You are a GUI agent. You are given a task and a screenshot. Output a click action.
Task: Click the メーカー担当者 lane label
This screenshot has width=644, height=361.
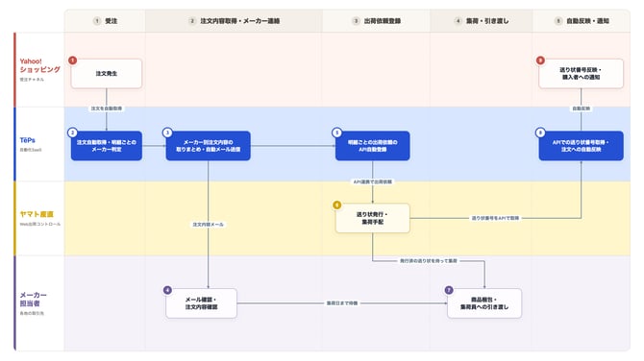(33, 299)
